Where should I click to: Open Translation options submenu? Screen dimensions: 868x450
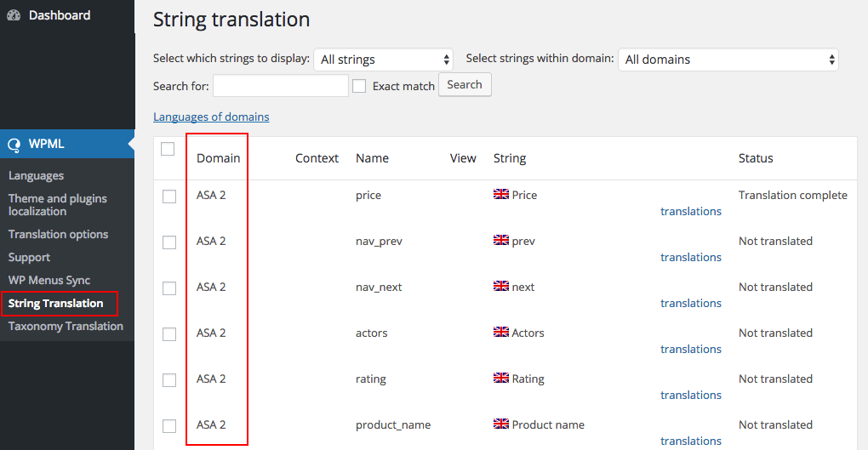coord(58,234)
